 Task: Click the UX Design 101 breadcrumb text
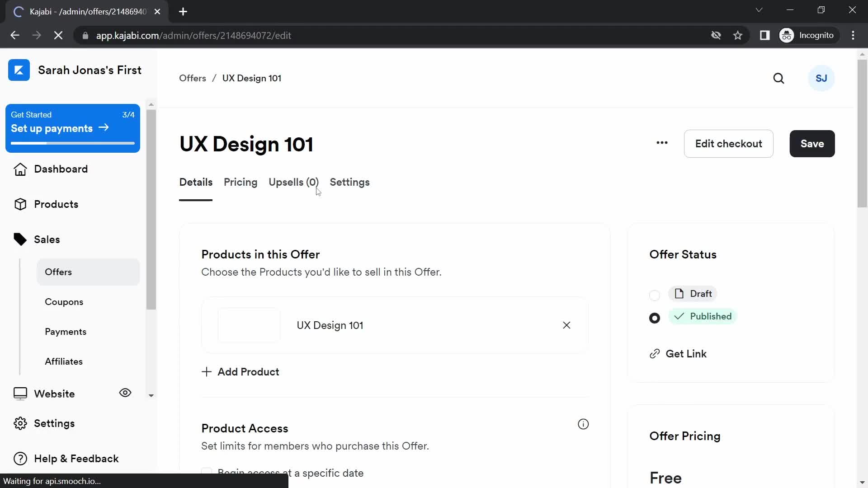[252, 78]
